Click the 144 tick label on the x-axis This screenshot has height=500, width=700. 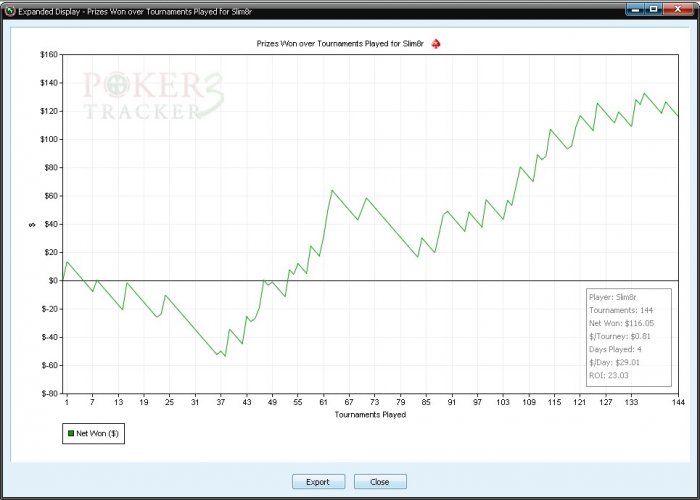coord(678,402)
